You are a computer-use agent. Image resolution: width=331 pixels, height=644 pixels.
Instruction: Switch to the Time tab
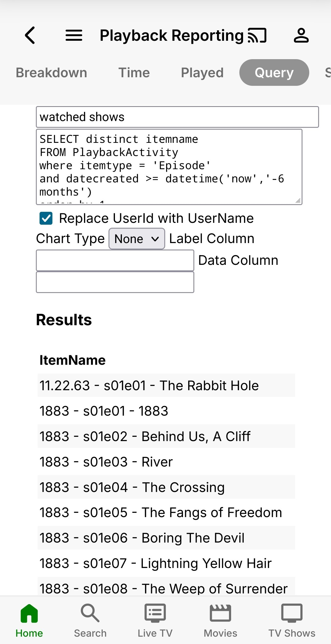[x=134, y=73]
